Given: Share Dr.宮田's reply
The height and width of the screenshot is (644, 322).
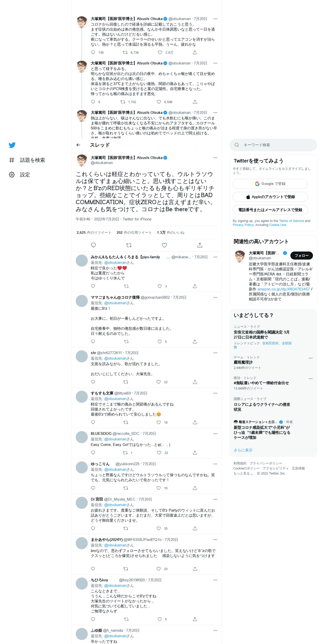Looking at the screenshot, I should click(195, 528).
